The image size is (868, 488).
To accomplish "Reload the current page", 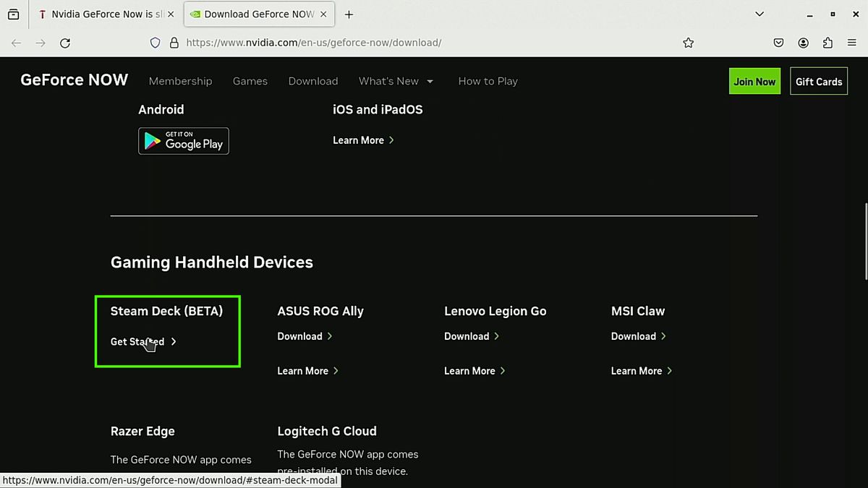I will (x=64, y=43).
